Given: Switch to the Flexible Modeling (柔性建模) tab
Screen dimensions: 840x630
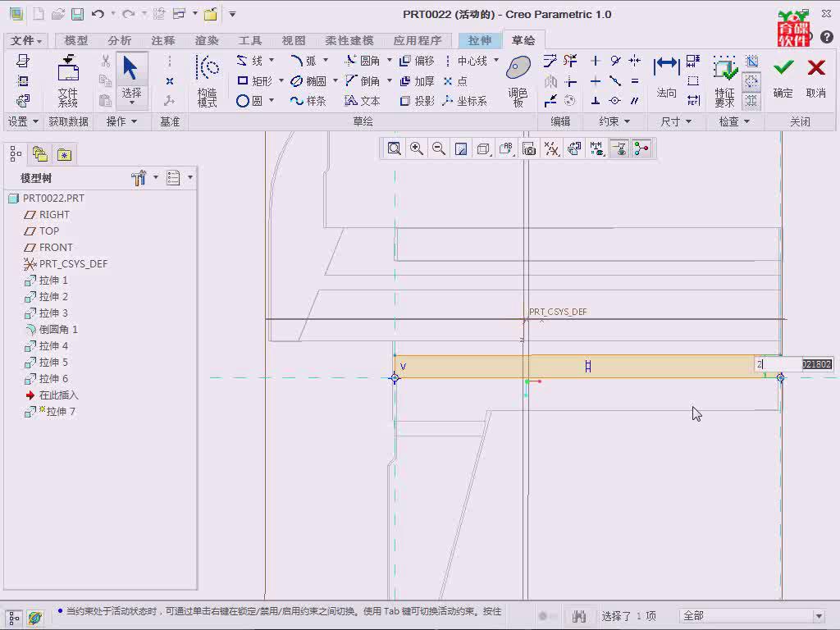Looking at the screenshot, I should click(349, 41).
